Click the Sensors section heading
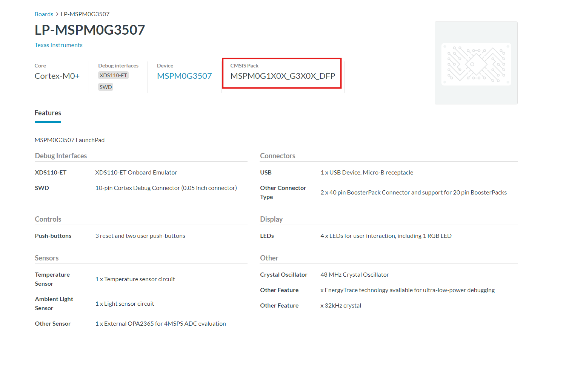 click(x=47, y=258)
